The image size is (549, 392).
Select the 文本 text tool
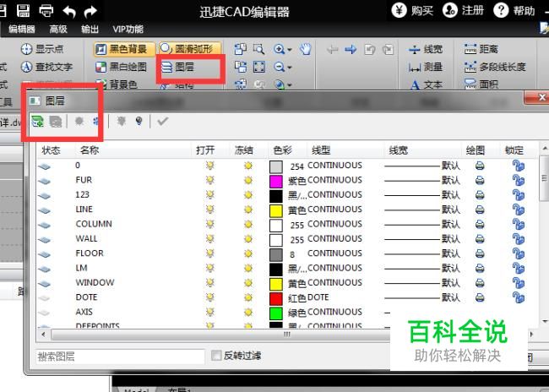pyautogui.click(x=426, y=84)
